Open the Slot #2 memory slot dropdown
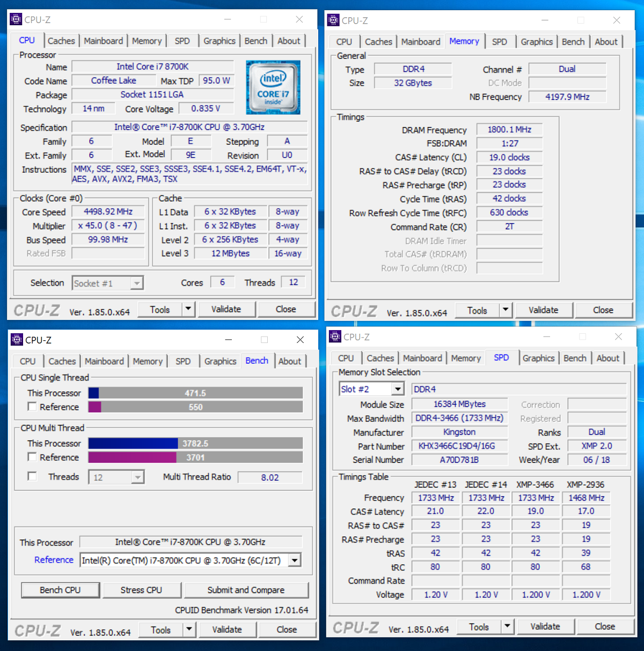The height and width of the screenshot is (651, 644). pos(398,389)
